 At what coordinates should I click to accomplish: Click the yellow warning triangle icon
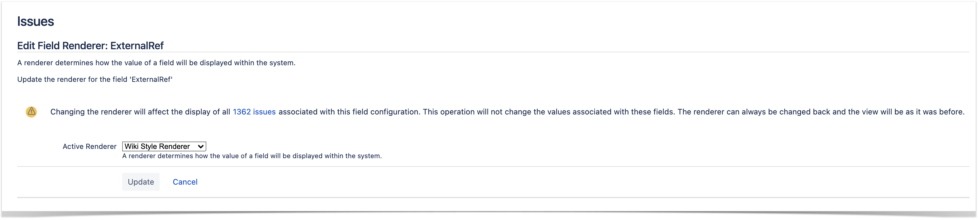[x=31, y=112]
